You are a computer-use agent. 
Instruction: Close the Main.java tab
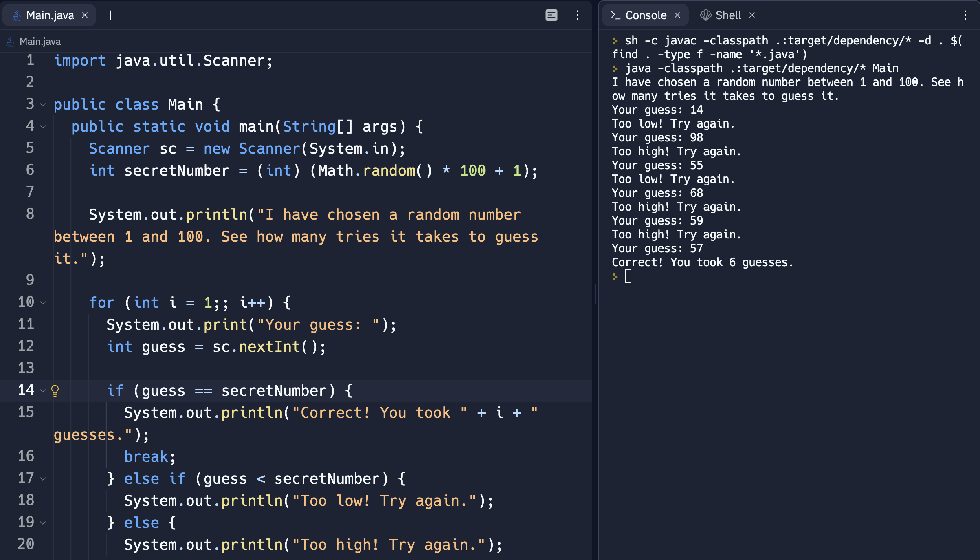coord(85,15)
